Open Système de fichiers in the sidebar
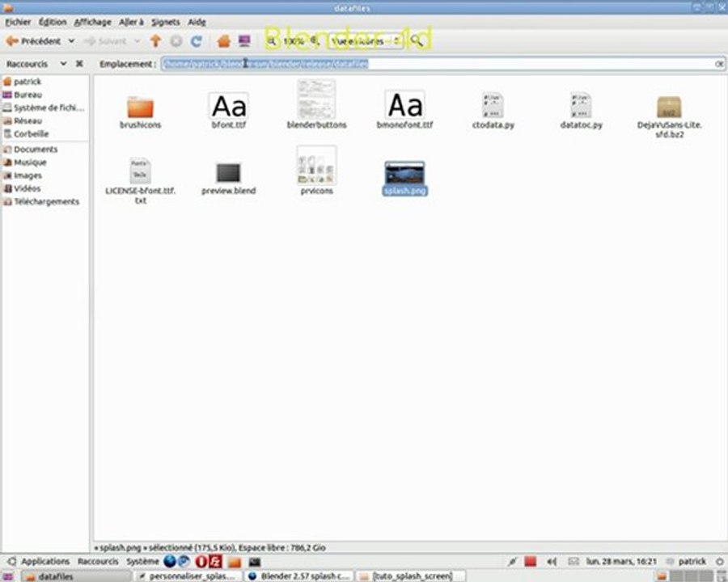This screenshot has height=582, width=728. click(x=44, y=108)
